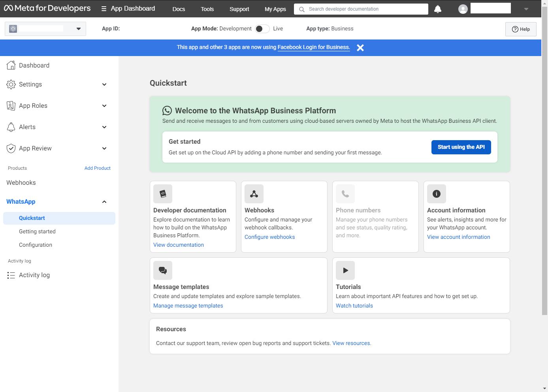Click View account information link

pyautogui.click(x=459, y=237)
